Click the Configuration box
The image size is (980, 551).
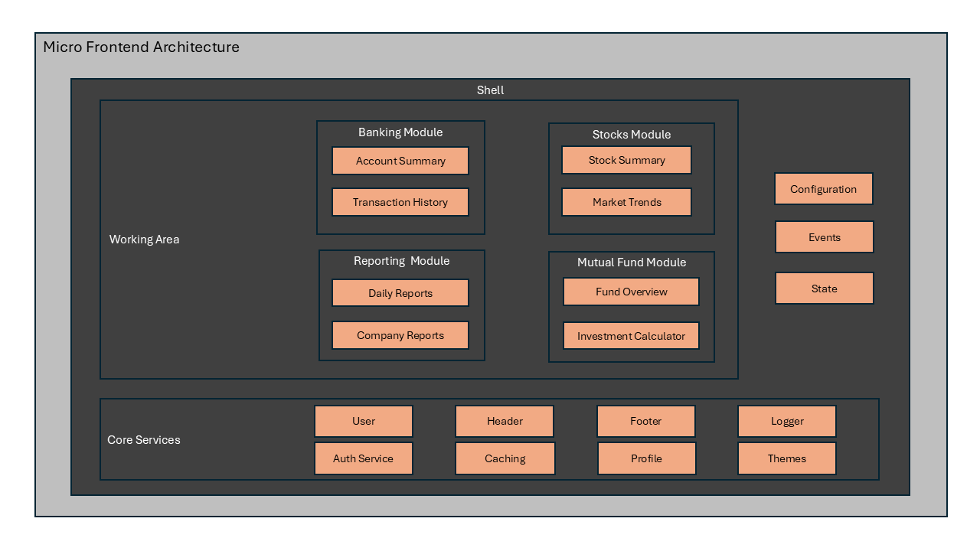[x=824, y=189]
